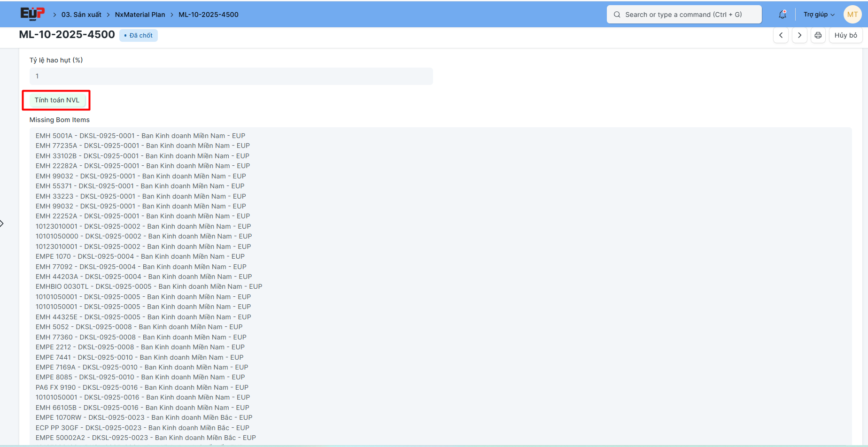The image size is (868, 447).
Task: Click the Tính toán NVL button
Action: (x=57, y=100)
